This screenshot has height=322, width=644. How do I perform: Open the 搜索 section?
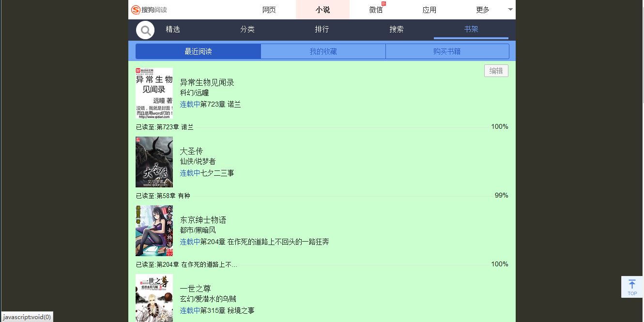coord(397,30)
